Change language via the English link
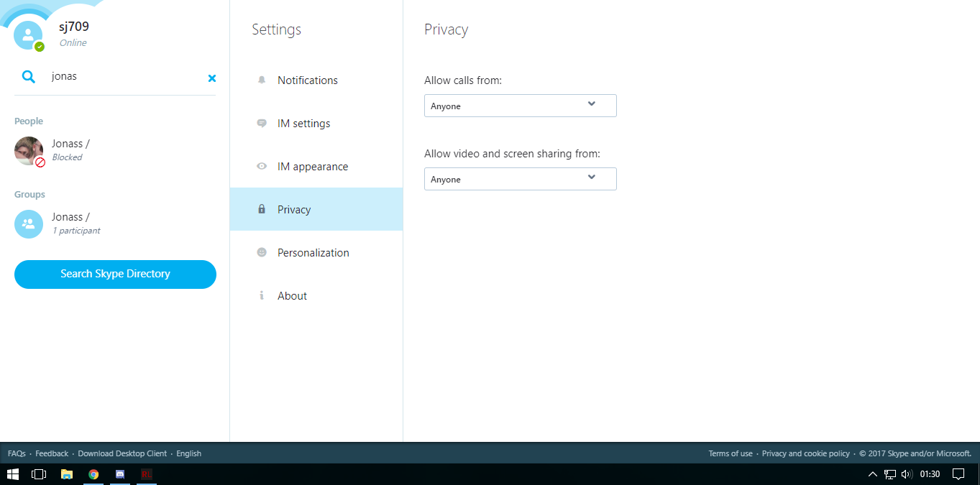Viewport: 980px width, 485px height. pyautogui.click(x=189, y=453)
